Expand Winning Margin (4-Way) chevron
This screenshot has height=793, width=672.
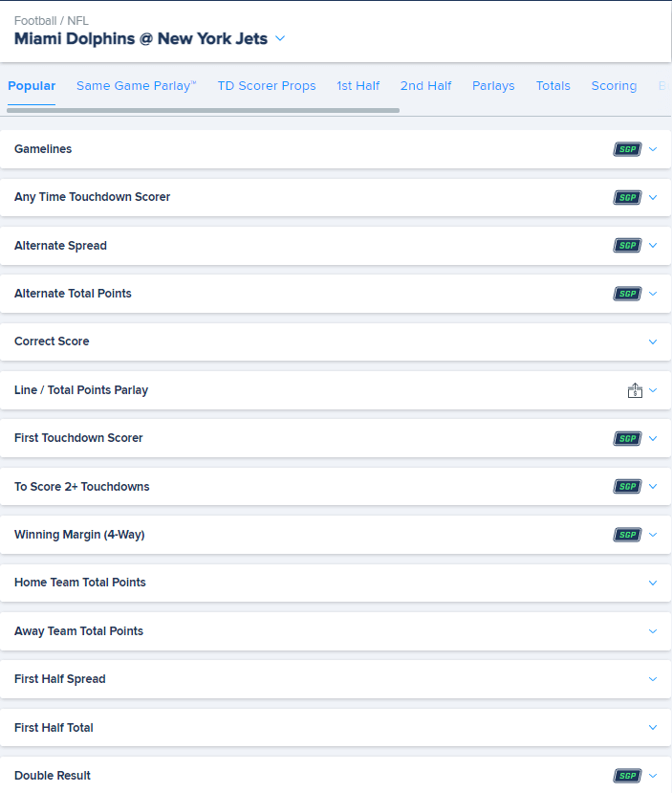(653, 535)
